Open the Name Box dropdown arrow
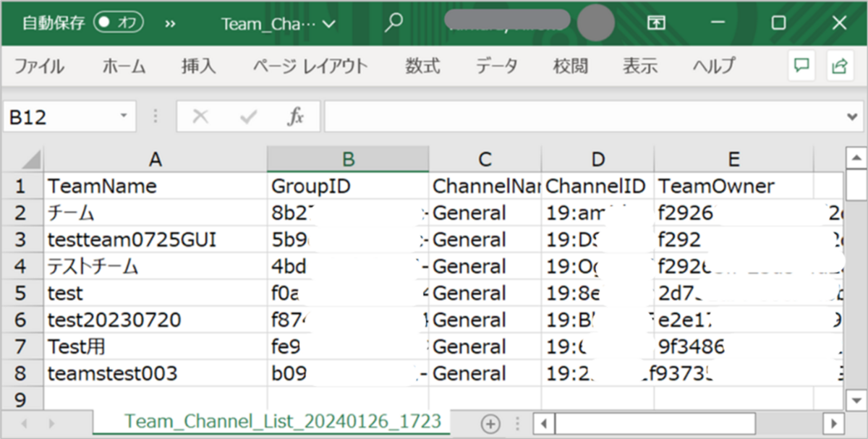Screen dimensions: 868x439 point(124,116)
